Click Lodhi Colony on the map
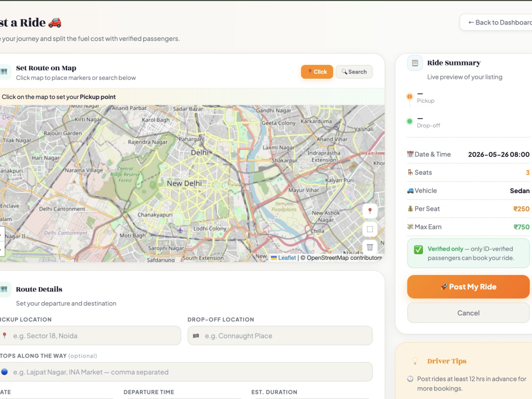 click(x=210, y=229)
